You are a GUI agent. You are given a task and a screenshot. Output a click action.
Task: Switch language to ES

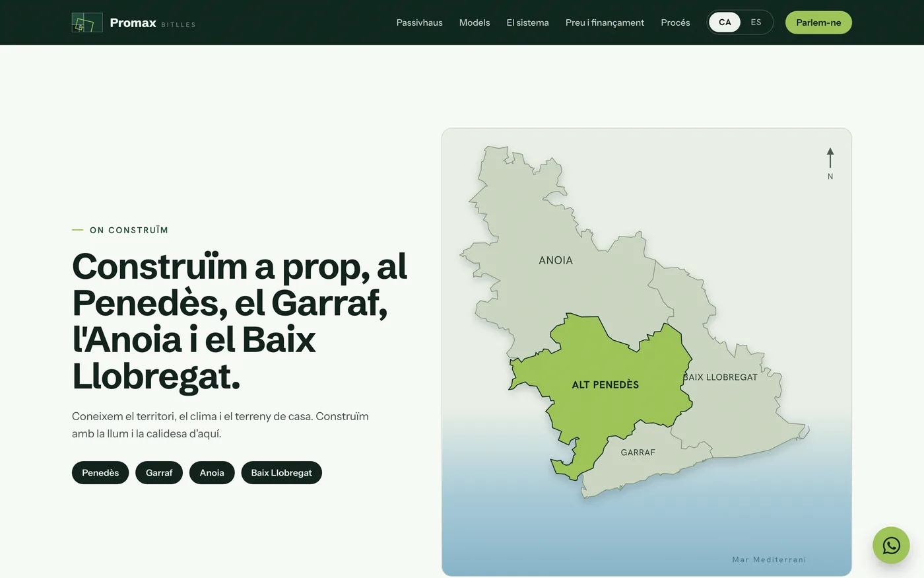(756, 22)
